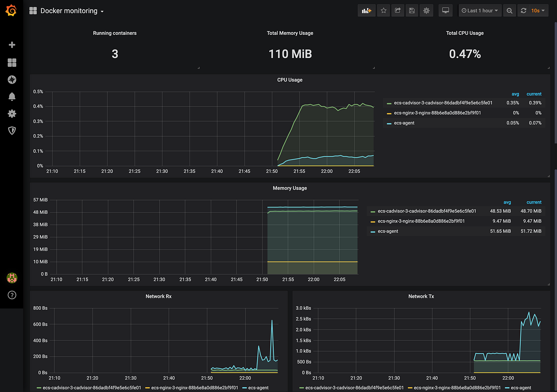The image size is (557, 392).
Task: Open the CPU Usage panel title menu
Action: pos(290,79)
